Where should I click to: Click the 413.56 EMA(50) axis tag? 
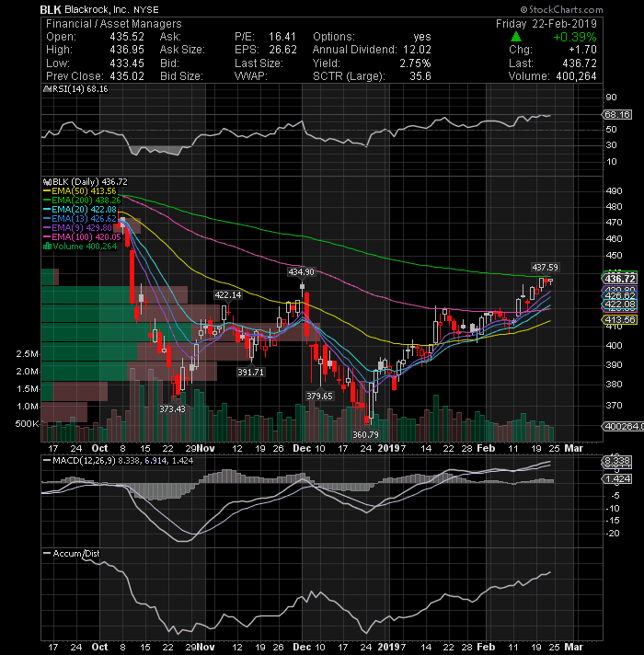click(620, 319)
